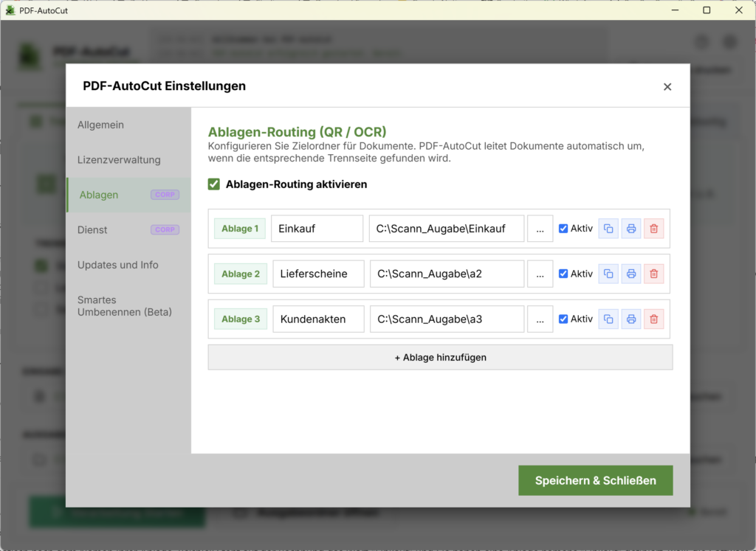
Task: Click the CORP badge next to Dienst
Action: (165, 229)
